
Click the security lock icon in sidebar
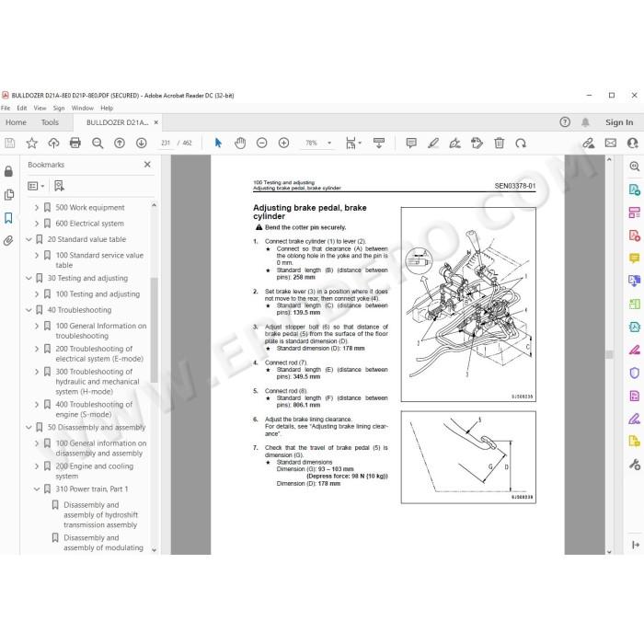pyautogui.click(x=8, y=171)
